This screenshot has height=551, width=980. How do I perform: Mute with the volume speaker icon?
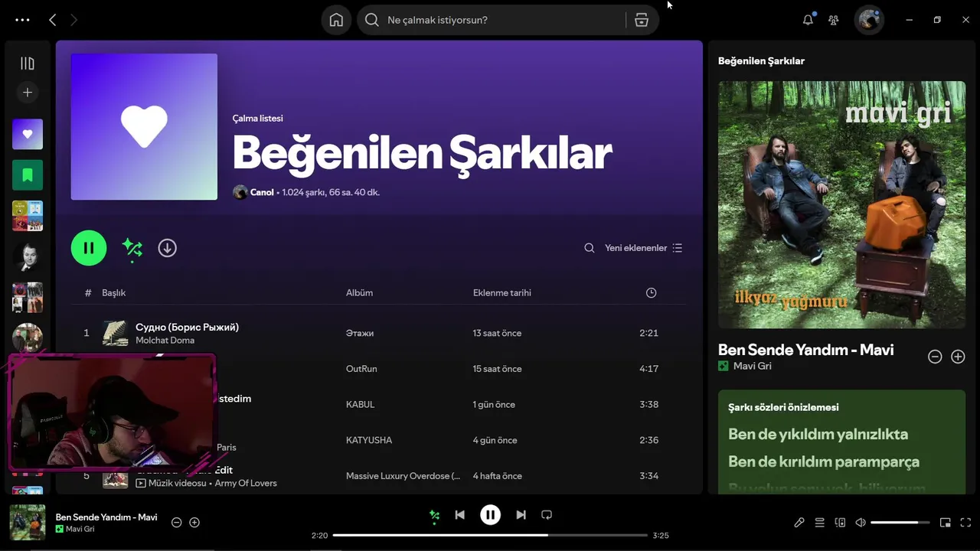tap(861, 523)
